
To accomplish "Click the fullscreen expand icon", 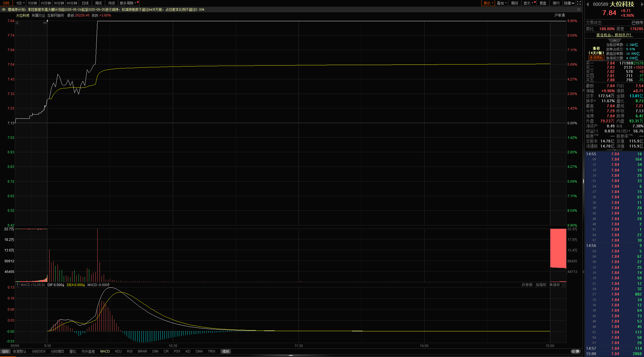I will (579, 3).
